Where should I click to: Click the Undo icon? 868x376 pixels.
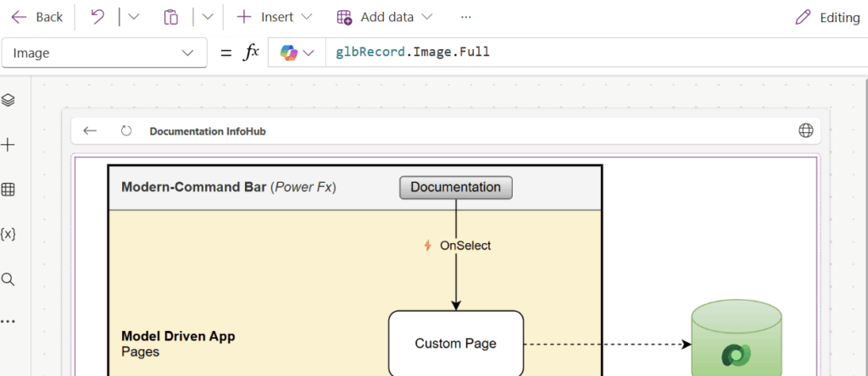[97, 17]
